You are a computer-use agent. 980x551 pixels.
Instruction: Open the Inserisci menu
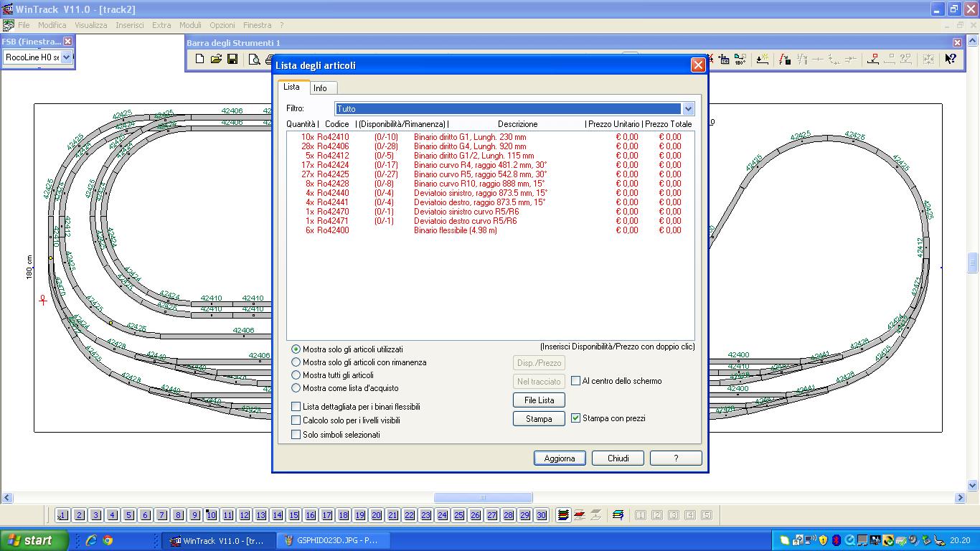click(130, 25)
